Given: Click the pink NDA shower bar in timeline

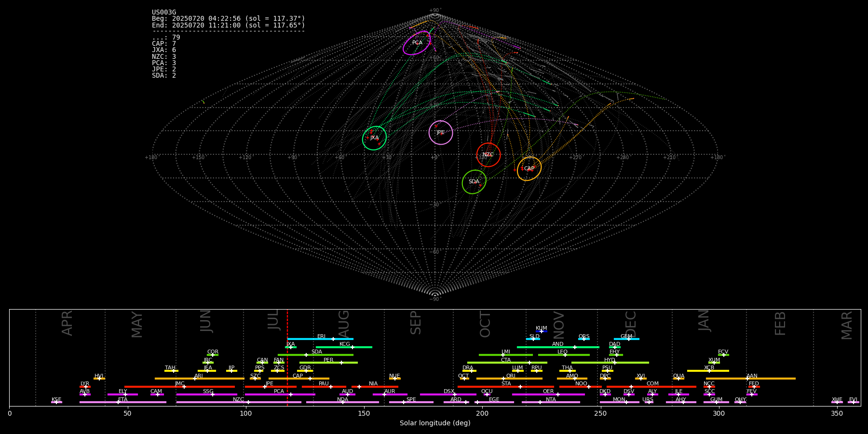Looking at the screenshot, I should click(342, 402).
